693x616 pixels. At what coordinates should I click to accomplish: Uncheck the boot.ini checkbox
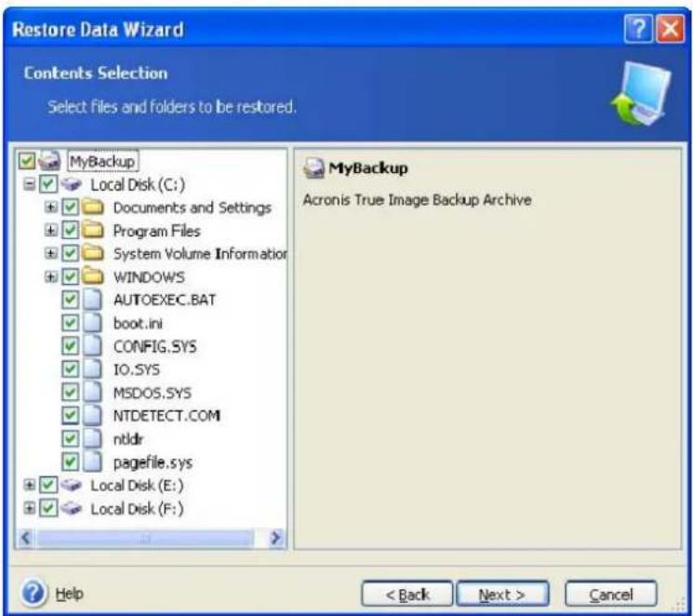(71, 323)
